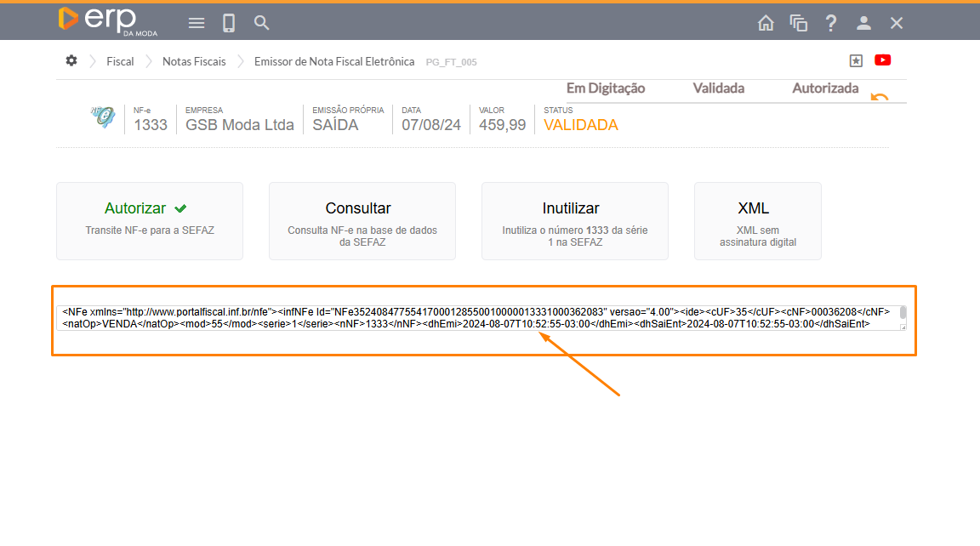Click the NF-e document icon
The width and height of the screenshot is (980, 546).
tap(103, 118)
